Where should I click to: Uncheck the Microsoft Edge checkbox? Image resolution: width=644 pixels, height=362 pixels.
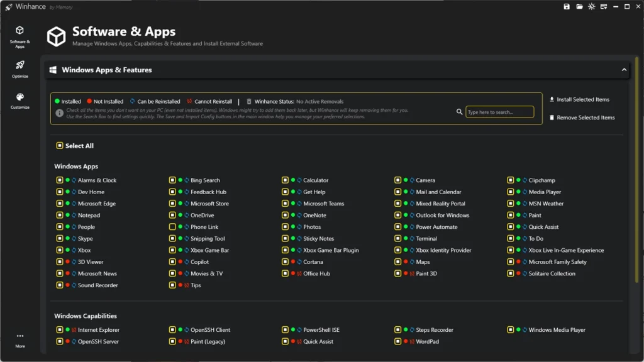pos(60,204)
